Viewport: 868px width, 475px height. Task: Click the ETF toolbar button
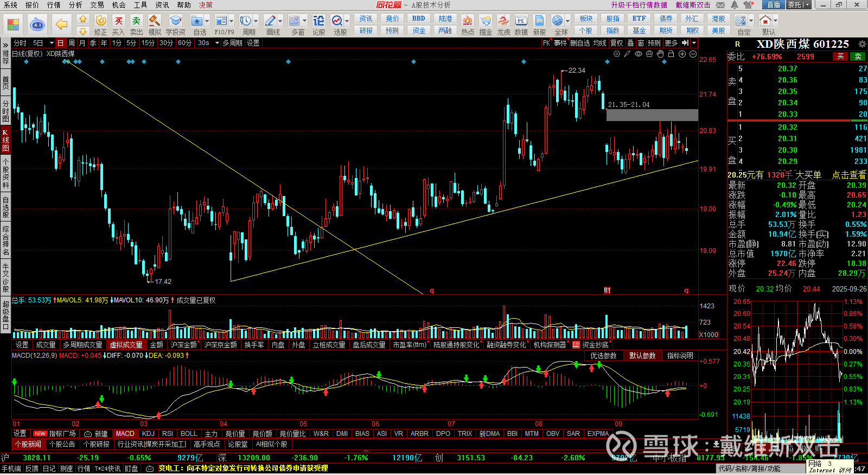pos(639,18)
